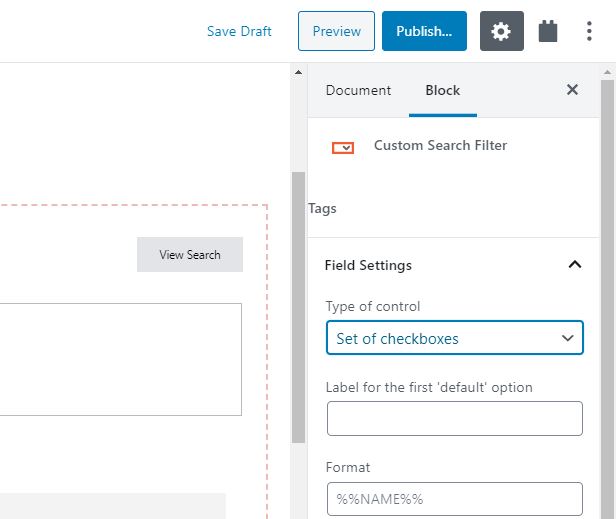Viewport: 616px width, 519px height.
Task: Collapse the Field Settings panel chevron
Action: (x=574, y=265)
